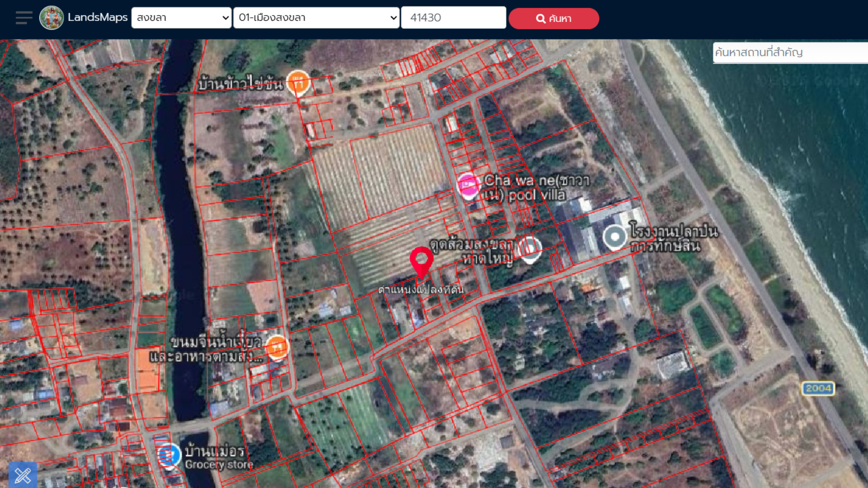The width and height of the screenshot is (868, 488).
Task: Click the โรงงานปลาป่น factory marker
Action: tap(615, 237)
